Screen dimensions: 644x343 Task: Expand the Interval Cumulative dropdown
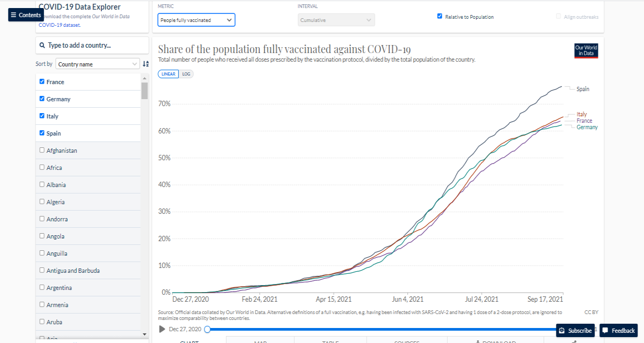(x=336, y=20)
